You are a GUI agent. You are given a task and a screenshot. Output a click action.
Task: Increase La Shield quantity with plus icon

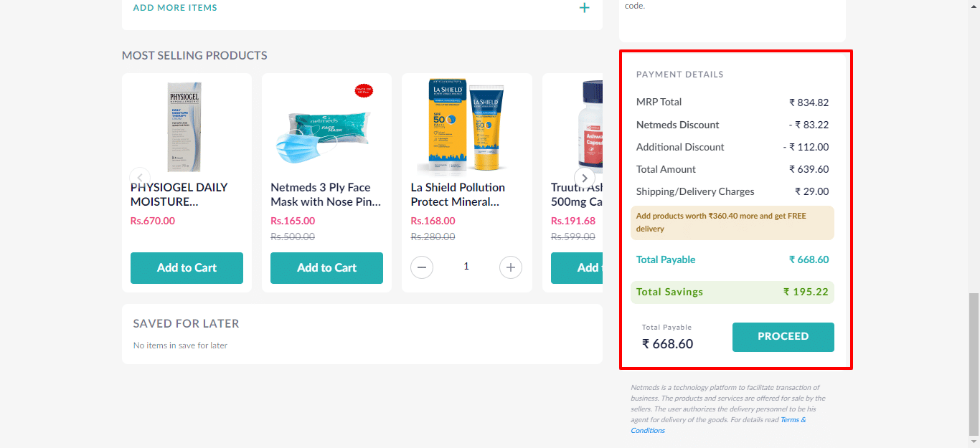(x=510, y=267)
